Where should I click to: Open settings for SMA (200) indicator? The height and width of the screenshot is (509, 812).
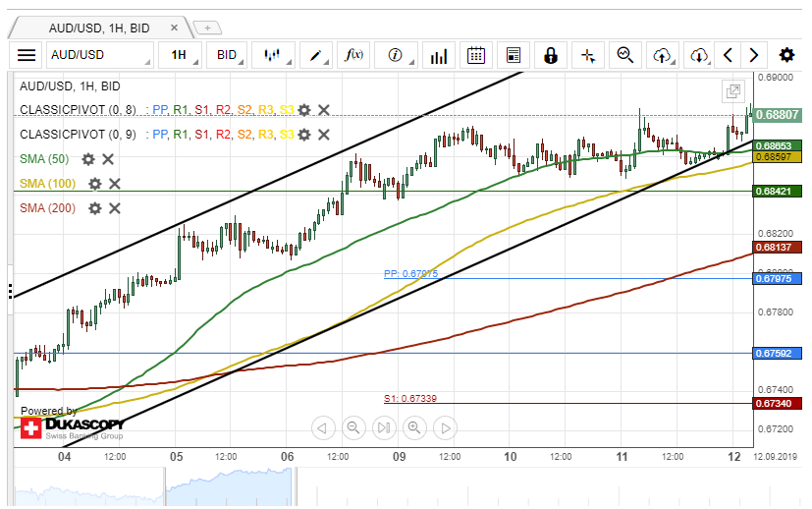click(x=95, y=208)
